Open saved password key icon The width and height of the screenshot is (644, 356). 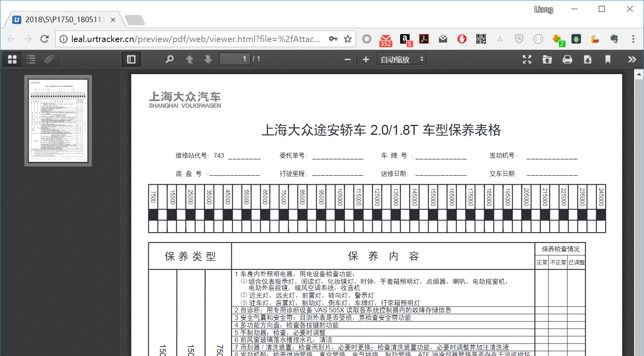(x=333, y=39)
